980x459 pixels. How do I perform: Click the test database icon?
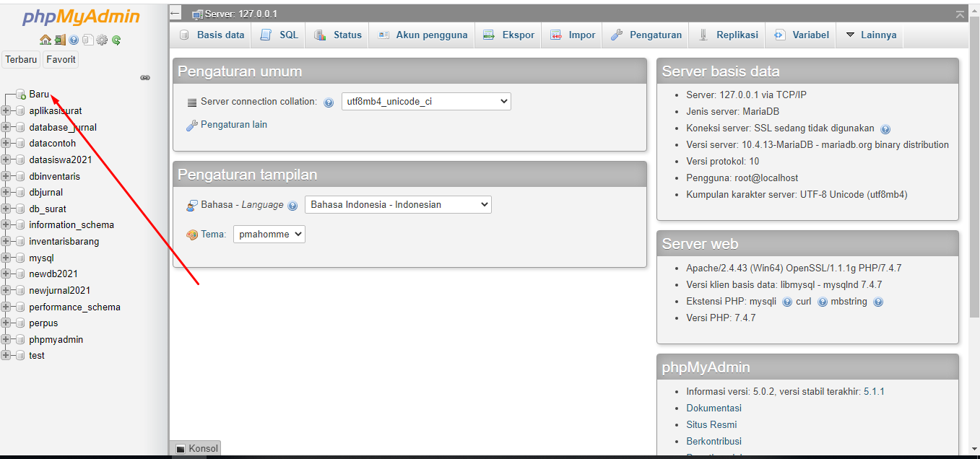coord(20,356)
